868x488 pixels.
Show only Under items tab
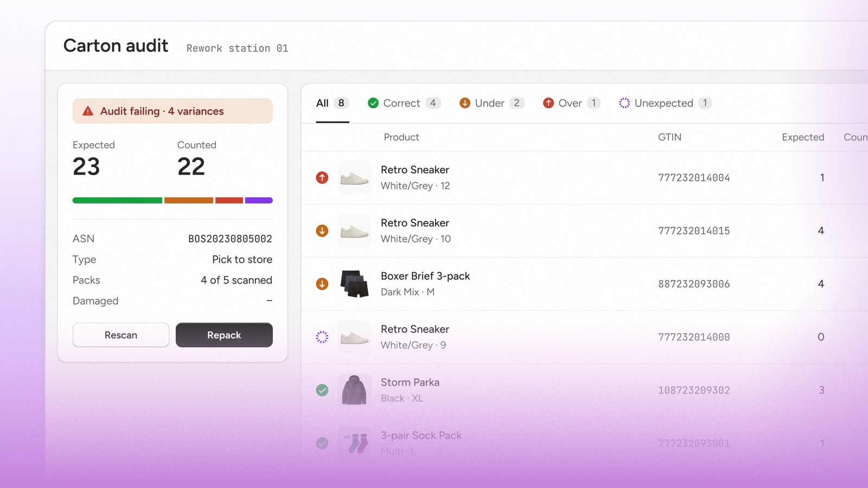pyautogui.click(x=492, y=103)
